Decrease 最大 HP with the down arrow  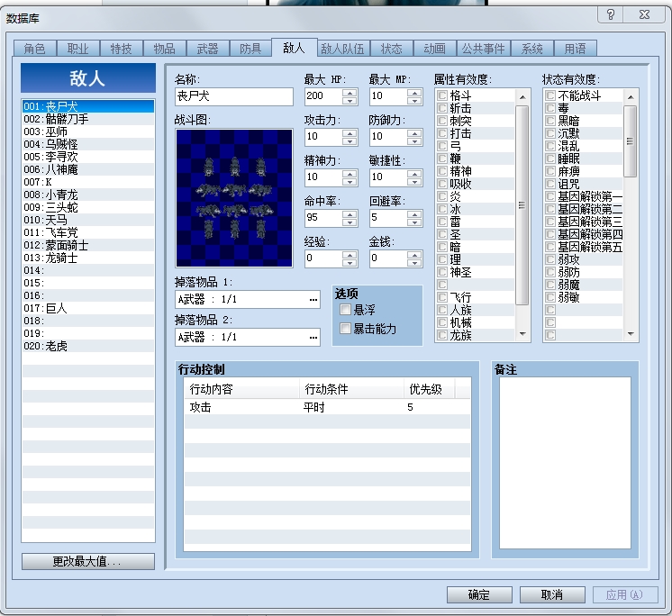pos(350,101)
